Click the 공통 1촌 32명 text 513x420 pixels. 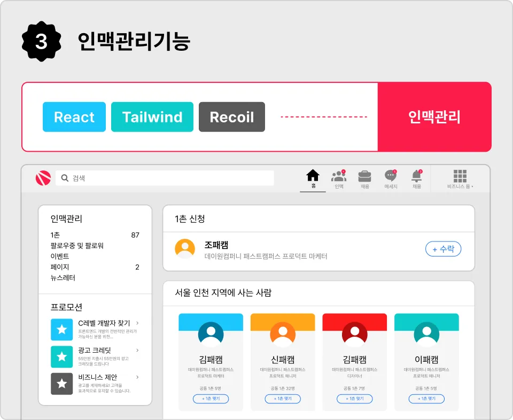[x=283, y=388]
